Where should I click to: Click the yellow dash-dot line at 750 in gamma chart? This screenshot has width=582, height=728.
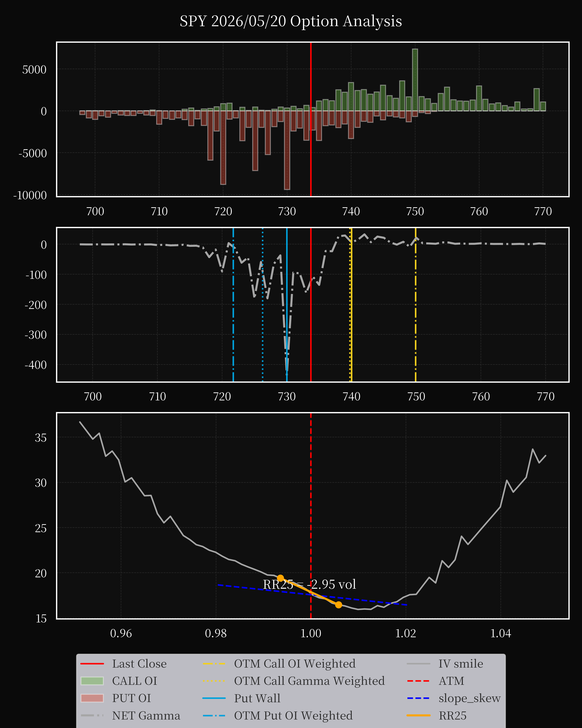tap(416, 305)
